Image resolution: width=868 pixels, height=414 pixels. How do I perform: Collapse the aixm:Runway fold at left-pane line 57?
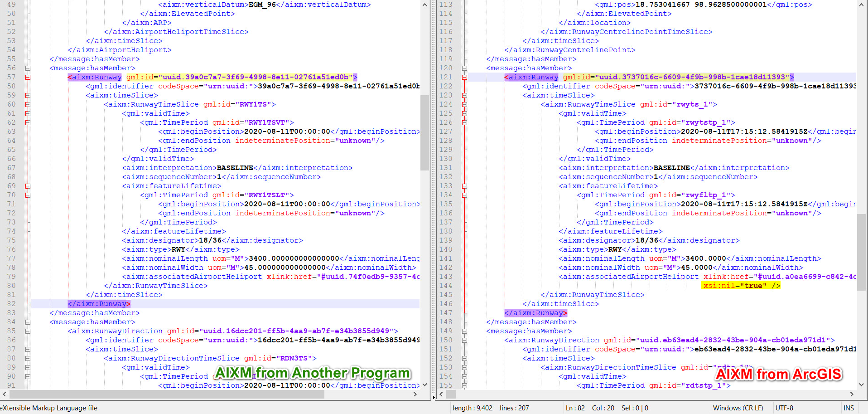pyautogui.click(x=28, y=77)
